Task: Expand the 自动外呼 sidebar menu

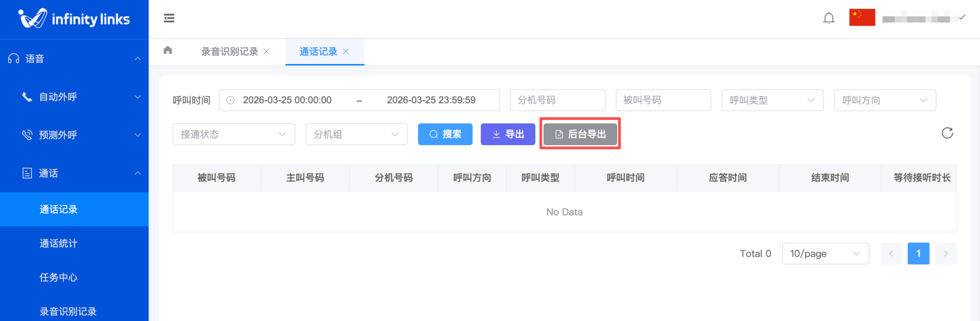Action: 74,97
